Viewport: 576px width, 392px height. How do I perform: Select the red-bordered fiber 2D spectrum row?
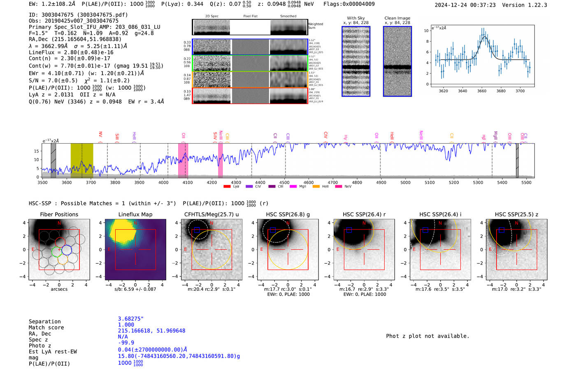point(250,95)
